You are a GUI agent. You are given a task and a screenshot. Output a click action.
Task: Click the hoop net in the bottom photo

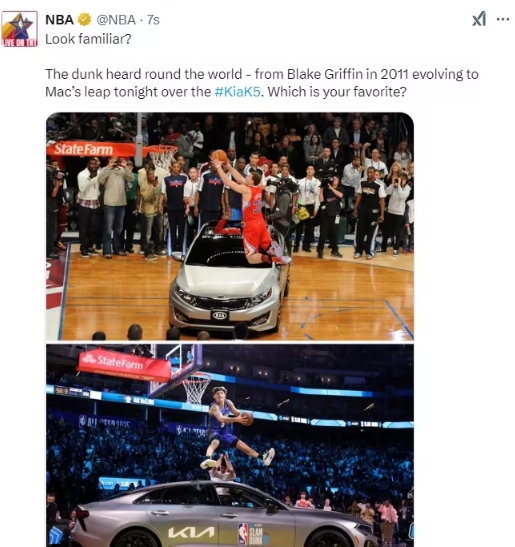point(196,388)
